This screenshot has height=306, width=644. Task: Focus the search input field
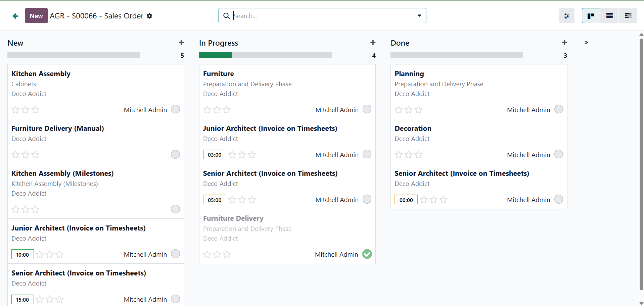322,16
